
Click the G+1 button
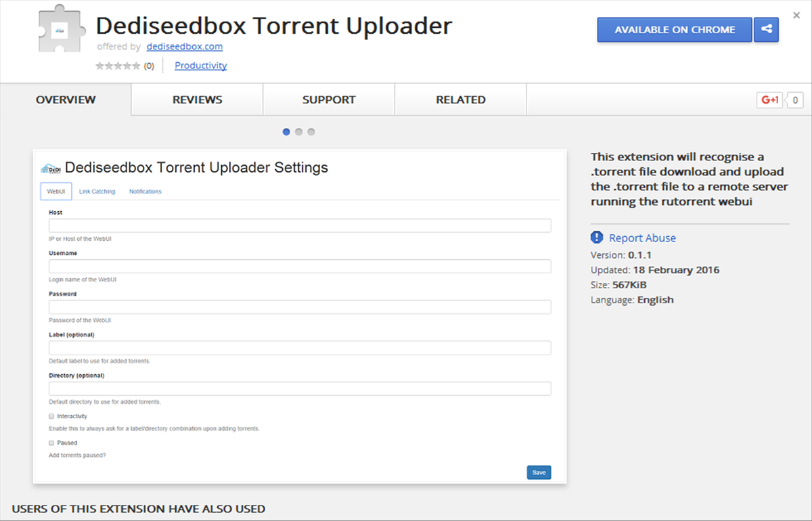coord(769,100)
